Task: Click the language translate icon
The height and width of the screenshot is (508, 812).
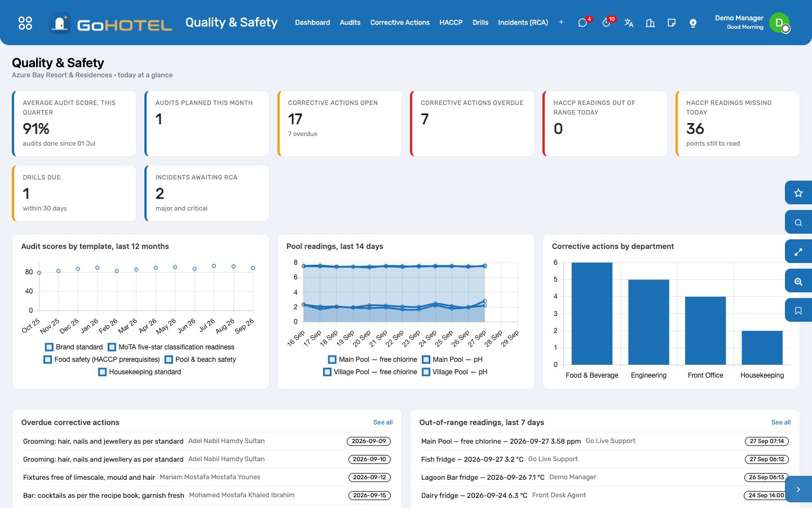Action: pyautogui.click(x=629, y=23)
